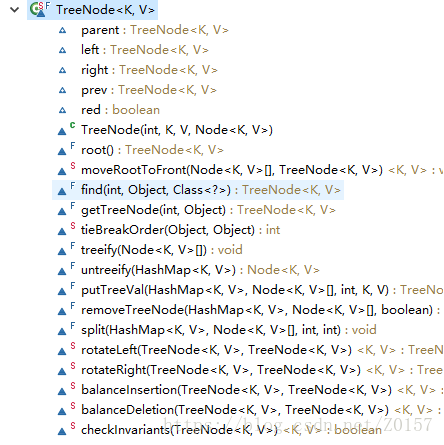Click the TreeNode class icon
This screenshot has height=445, width=444.
39,9
